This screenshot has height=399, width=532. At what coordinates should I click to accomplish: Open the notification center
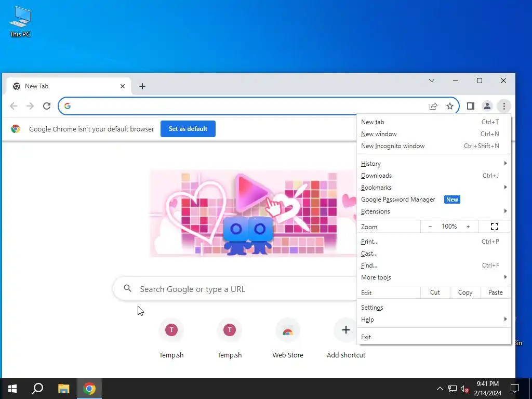coord(515,389)
